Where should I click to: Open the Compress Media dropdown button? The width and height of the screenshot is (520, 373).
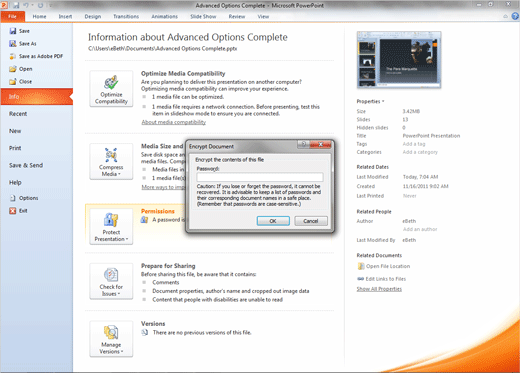pos(111,162)
